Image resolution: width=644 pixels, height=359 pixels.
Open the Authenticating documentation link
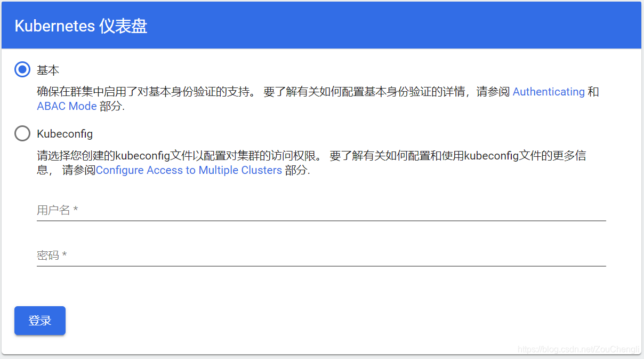[549, 92]
